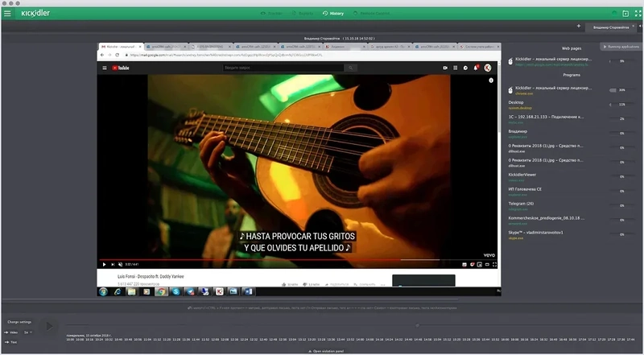Click Skype icon in recorded taskbar
644x355 pixels.
click(175, 291)
